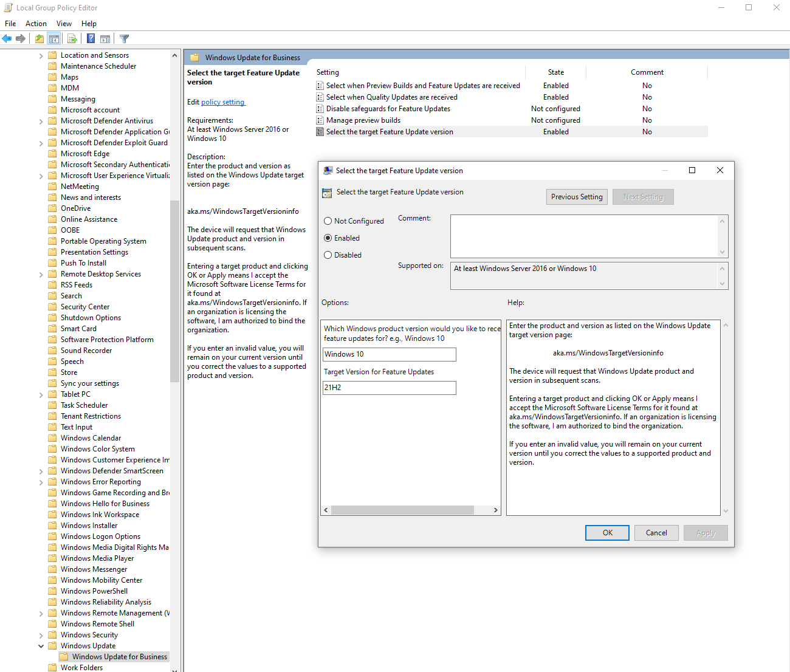The height and width of the screenshot is (672, 790).
Task: Click the Up One Level folder icon
Action: pyautogui.click(x=39, y=39)
